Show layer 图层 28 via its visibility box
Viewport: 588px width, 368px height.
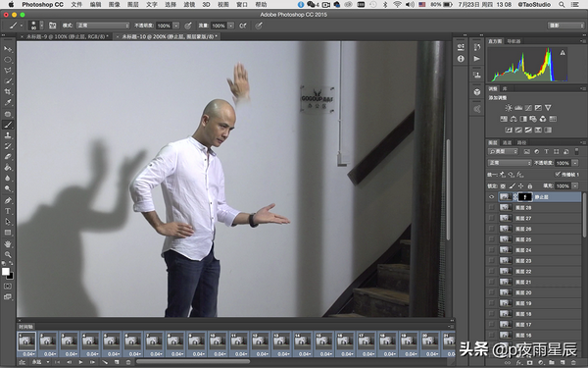click(491, 207)
